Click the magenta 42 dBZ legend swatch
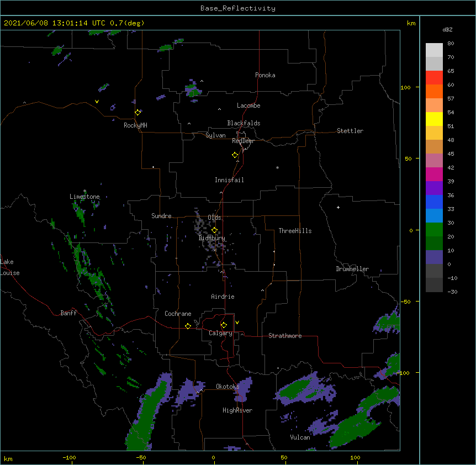 click(434, 174)
